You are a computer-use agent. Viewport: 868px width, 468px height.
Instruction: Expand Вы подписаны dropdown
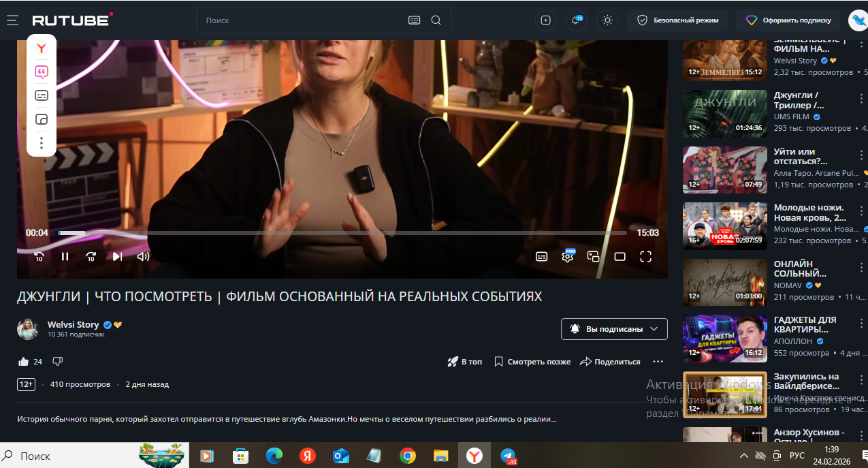point(614,329)
